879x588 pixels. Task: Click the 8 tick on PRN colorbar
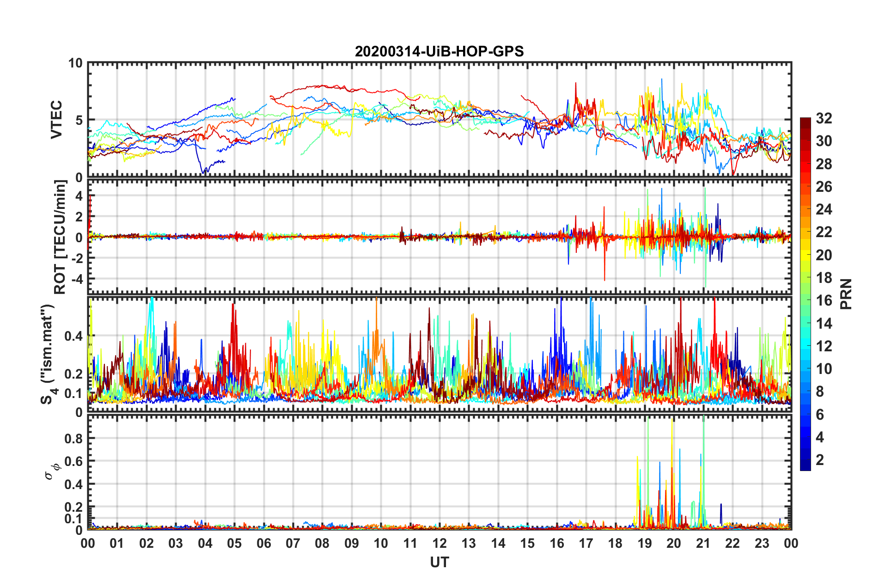[x=820, y=392]
